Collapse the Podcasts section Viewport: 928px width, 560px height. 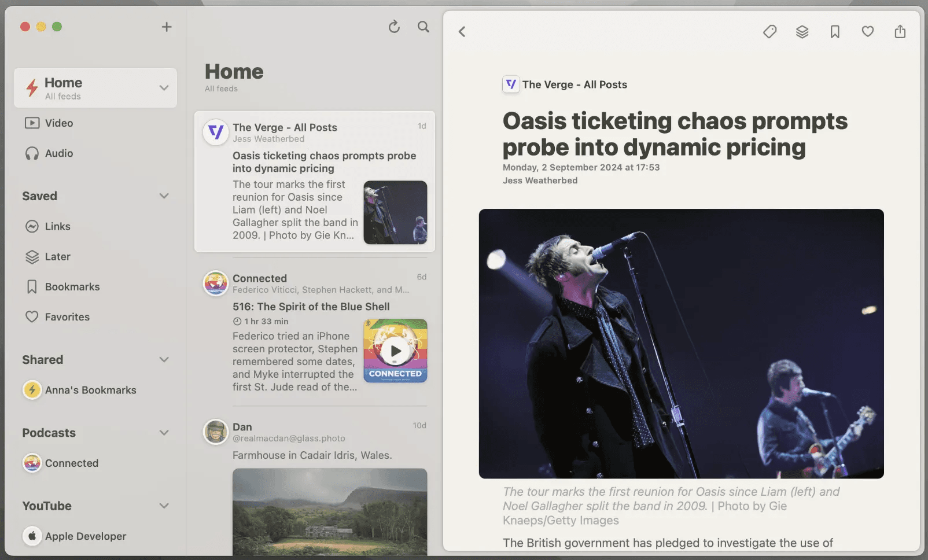coord(164,433)
